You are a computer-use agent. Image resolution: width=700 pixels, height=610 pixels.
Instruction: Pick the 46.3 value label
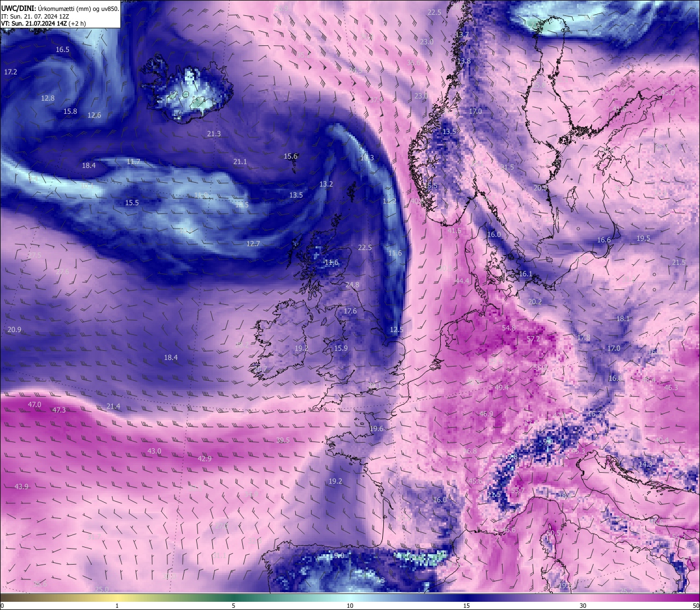(x=671, y=388)
